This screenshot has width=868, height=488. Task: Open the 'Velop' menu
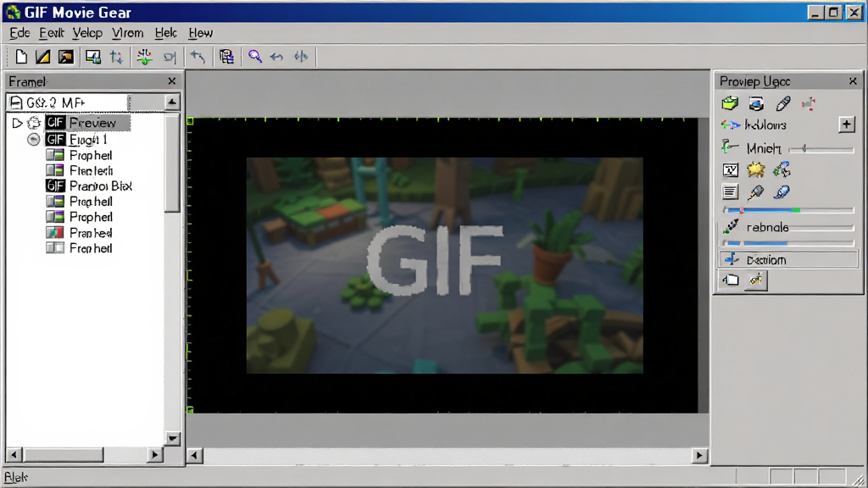(x=87, y=33)
